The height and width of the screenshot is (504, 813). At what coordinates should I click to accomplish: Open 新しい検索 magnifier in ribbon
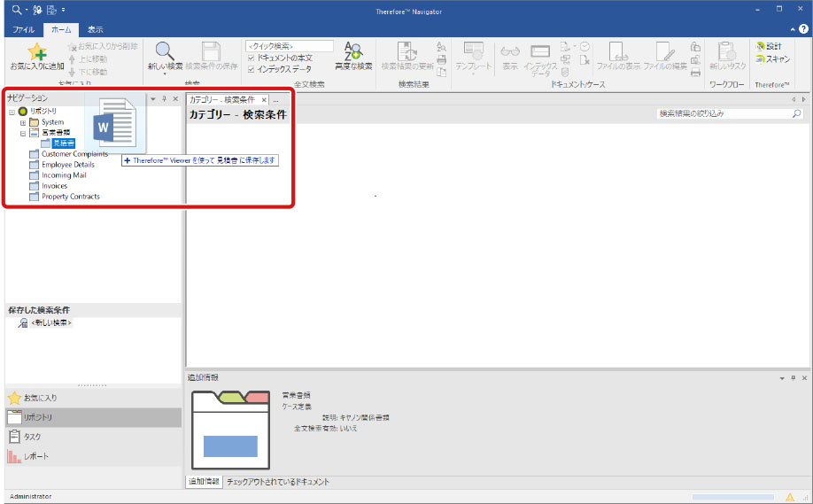pos(165,52)
